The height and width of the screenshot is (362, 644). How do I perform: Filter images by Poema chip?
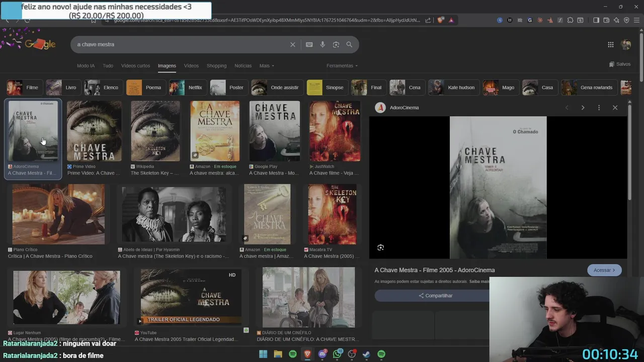(145, 87)
